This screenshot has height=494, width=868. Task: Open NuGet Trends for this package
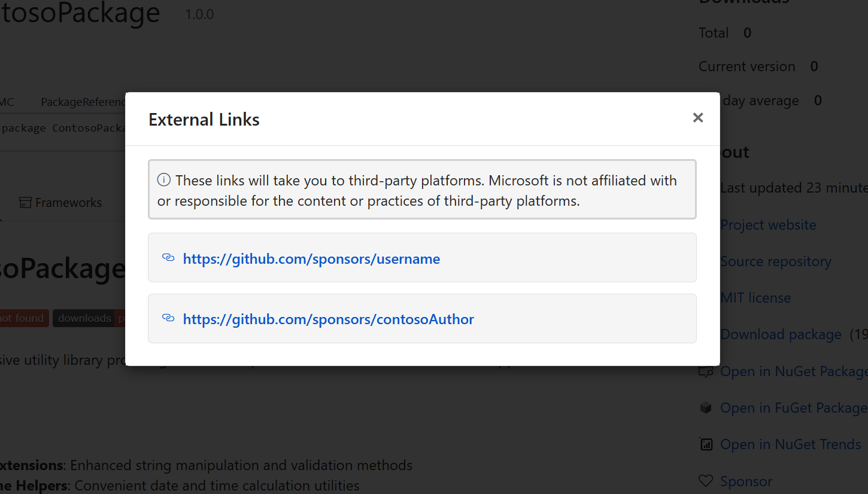[x=790, y=444]
